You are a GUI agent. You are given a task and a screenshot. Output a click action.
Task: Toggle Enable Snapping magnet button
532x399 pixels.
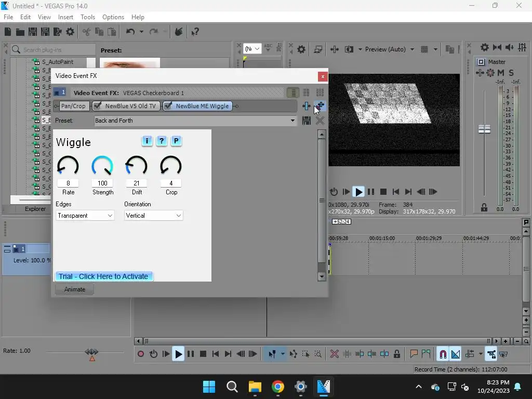pos(443,354)
